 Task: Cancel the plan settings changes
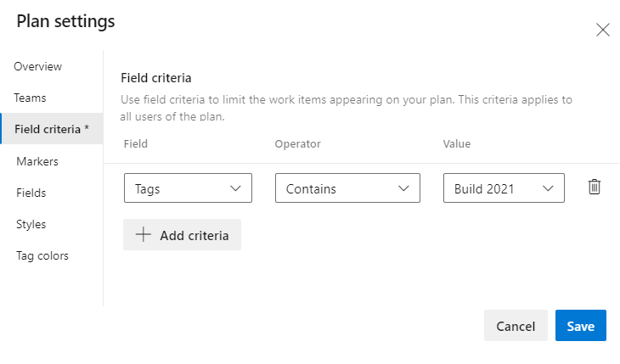pyautogui.click(x=516, y=326)
